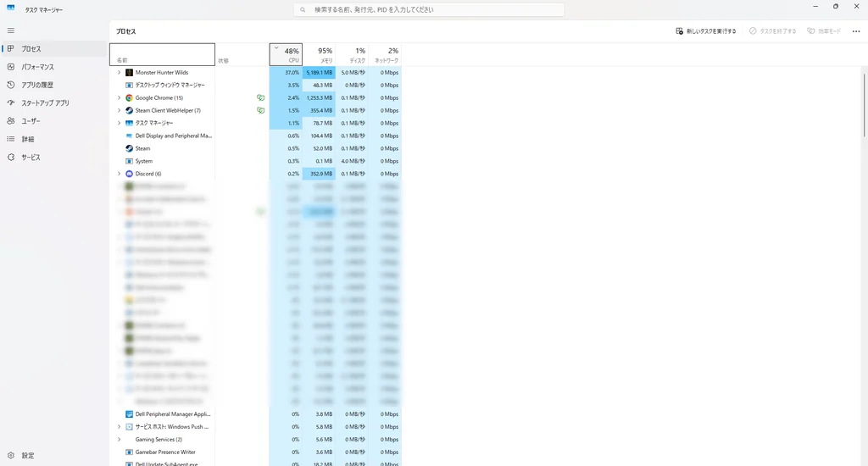868x466 pixels.
Task: Click the Steam Client WebHelper icon
Action: (129, 111)
